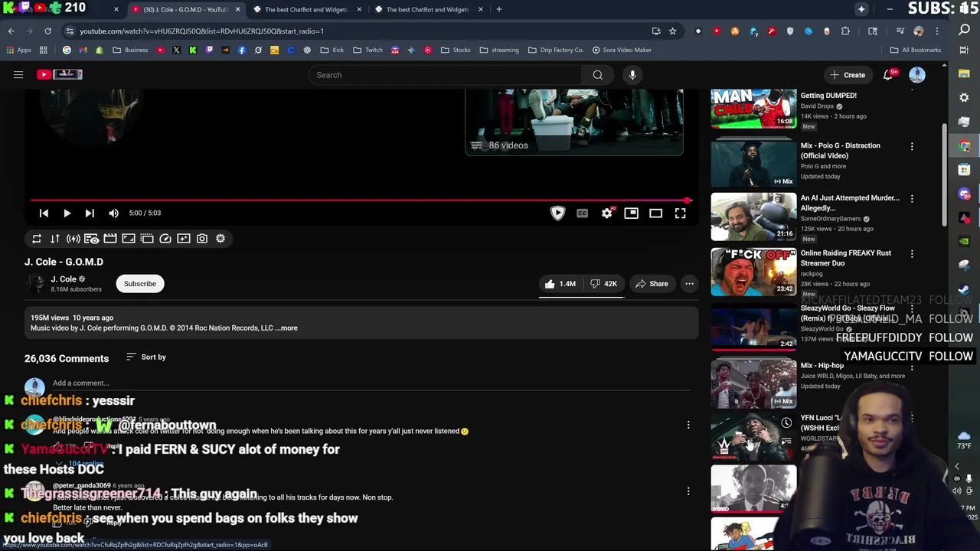Toggle fullscreen mode
This screenshot has width=980, height=551.
point(680,214)
